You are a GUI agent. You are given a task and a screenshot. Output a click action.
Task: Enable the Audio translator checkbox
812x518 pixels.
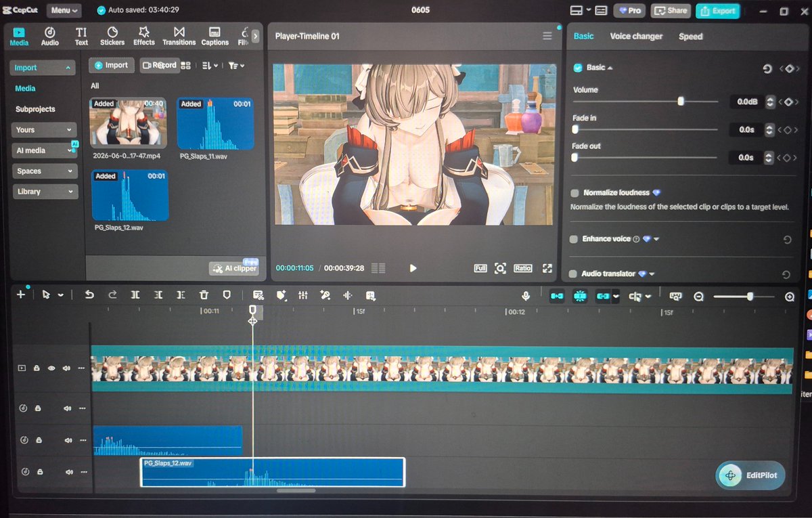pos(574,274)
